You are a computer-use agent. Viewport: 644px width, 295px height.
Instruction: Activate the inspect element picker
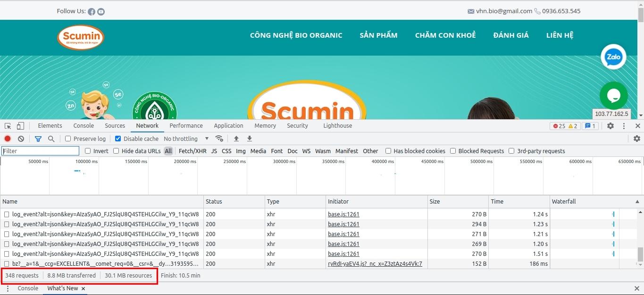(x=8, y=126)
